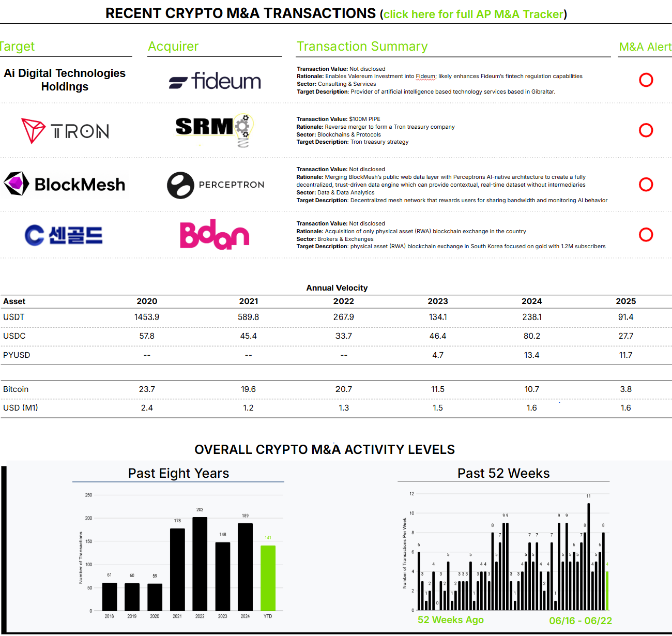Click the TRON target logo
The width and height of the screenshot is (672, 636).
click(65, 131)
